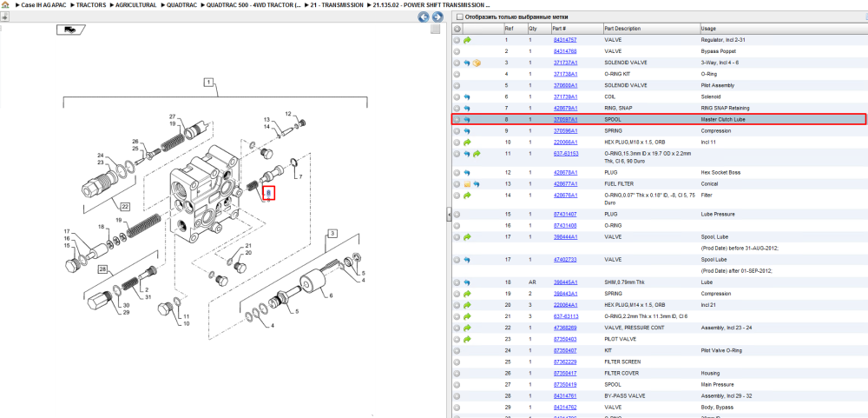Open the AGRICULTURAL breadcrumb
The width and height of the screenshot is (868, 418).
pos(135,4)
